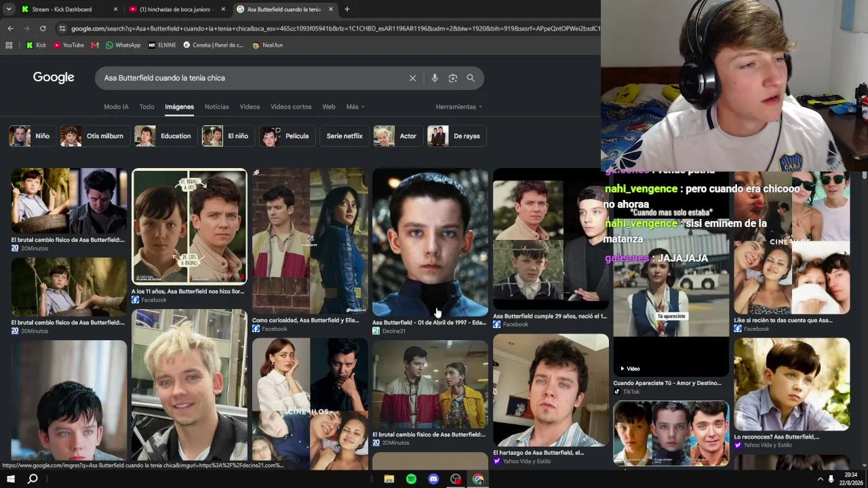Screen dimensions: 868x488
Task: Go back to the previous page
Action: pos(10,28)
